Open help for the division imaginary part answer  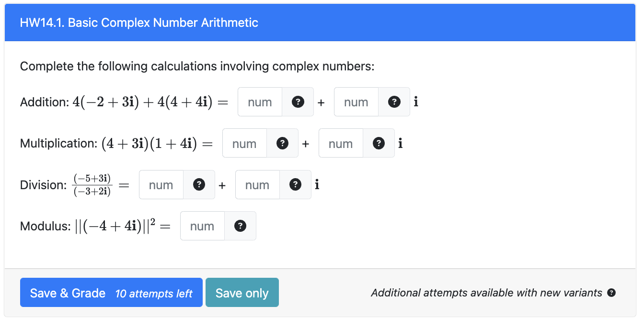pyautogui.click(x=295, y=184)
